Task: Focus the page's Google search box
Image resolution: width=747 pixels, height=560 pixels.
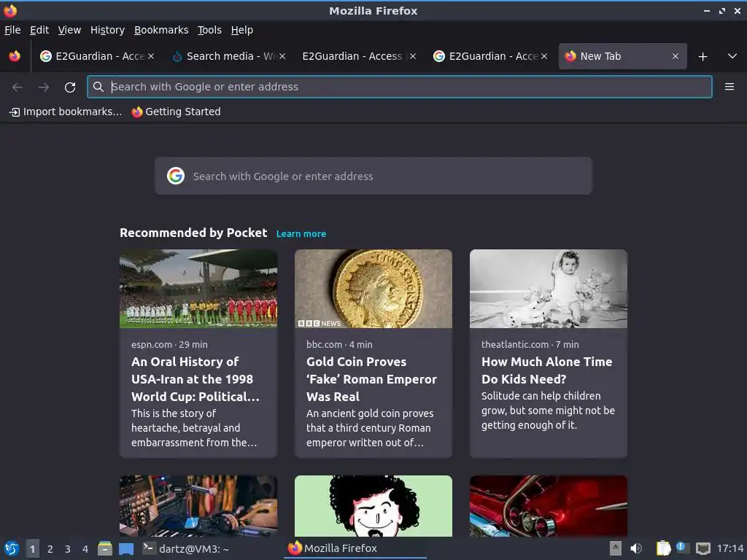Action: 373,176
